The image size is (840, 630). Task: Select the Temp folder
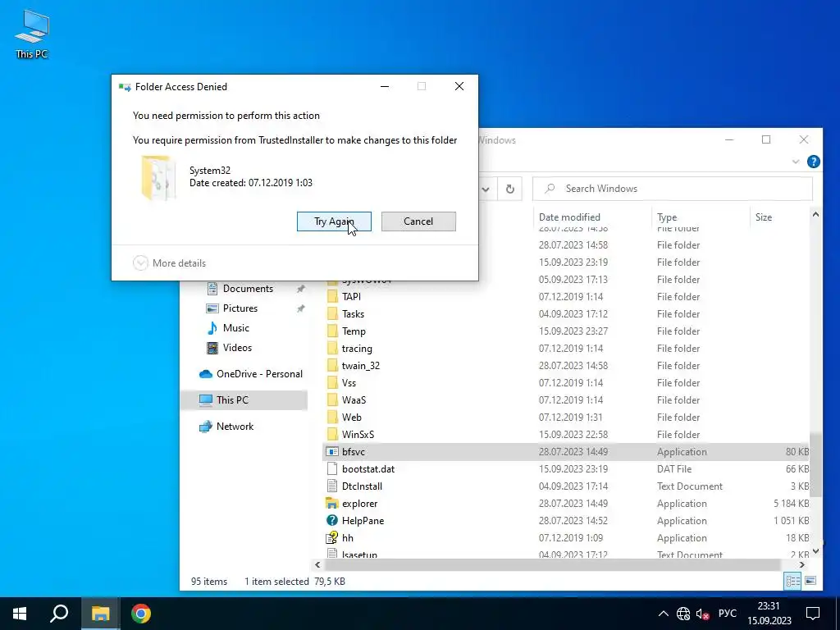[x=354, y=331]
